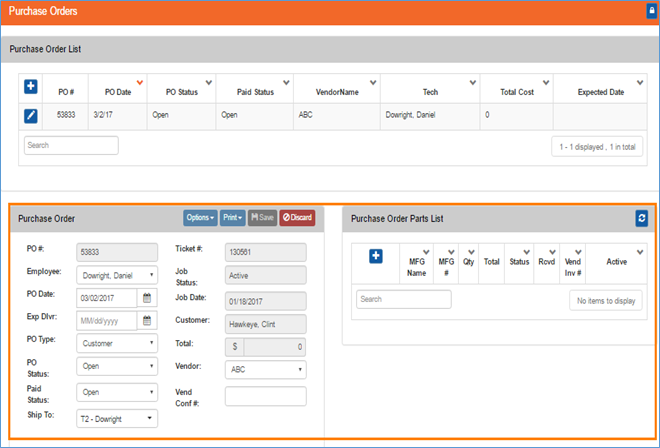
Task: Click the purchase order list Search field
Action: [x=71, y=145]
